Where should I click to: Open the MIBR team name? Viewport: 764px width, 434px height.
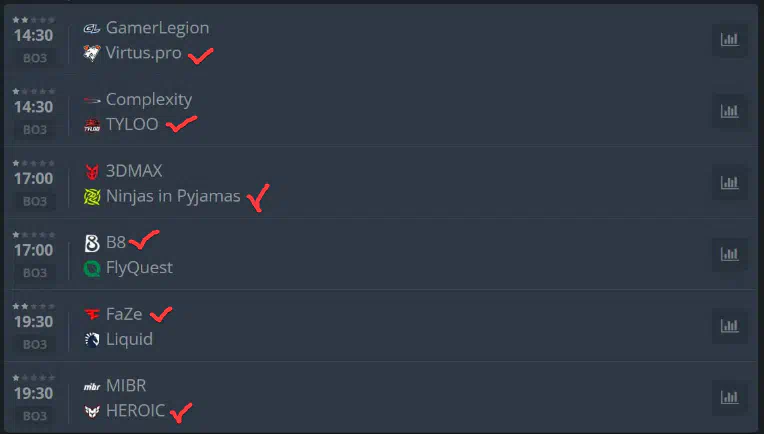(126, 385)
